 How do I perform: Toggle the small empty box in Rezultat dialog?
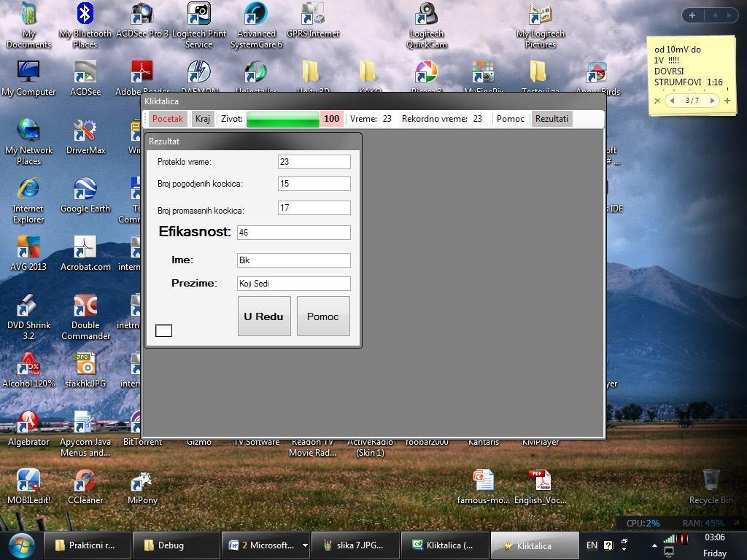(x=163, y=330)
